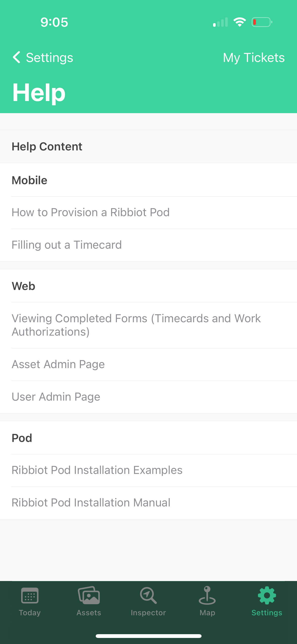The height and width of the screenshot is (644, 297).
Task: Open the Assets photos icon
Action: pyautogui.click(x=89, y=595)
